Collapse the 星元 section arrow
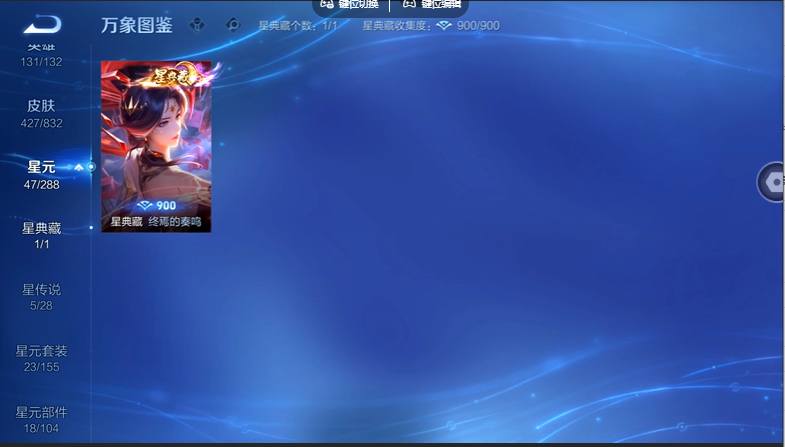785x447 pixels. pyautogui.click(x=79, y=167)
